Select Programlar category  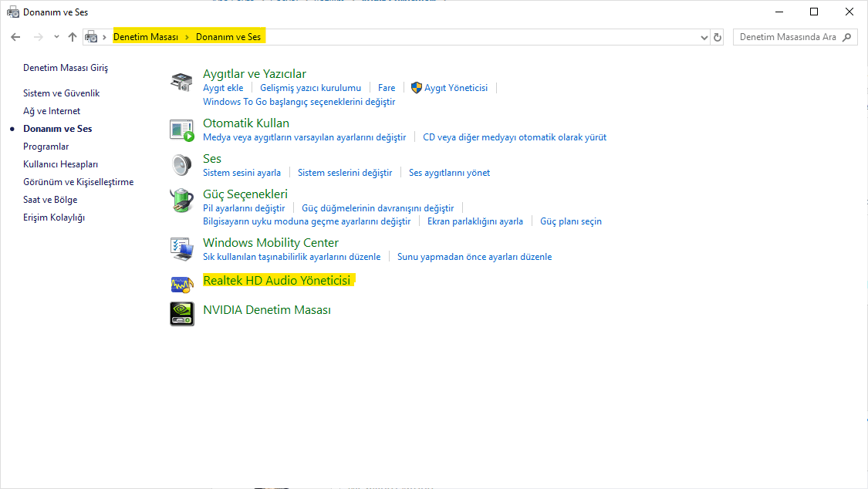point(46,146)
